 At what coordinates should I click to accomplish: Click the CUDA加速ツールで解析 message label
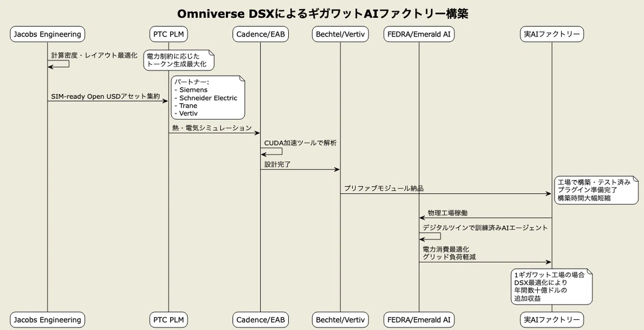[301, 142]
